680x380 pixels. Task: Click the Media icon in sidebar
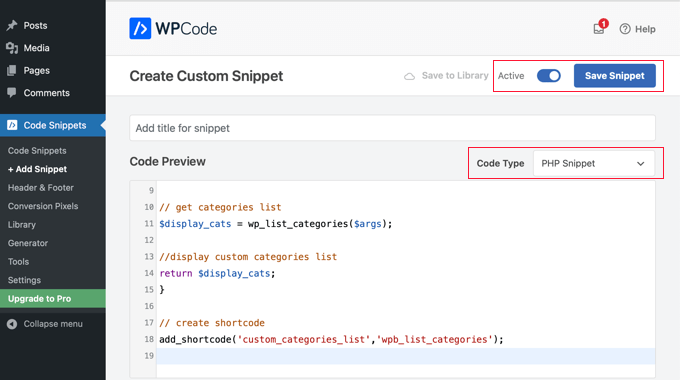point(12,48)
